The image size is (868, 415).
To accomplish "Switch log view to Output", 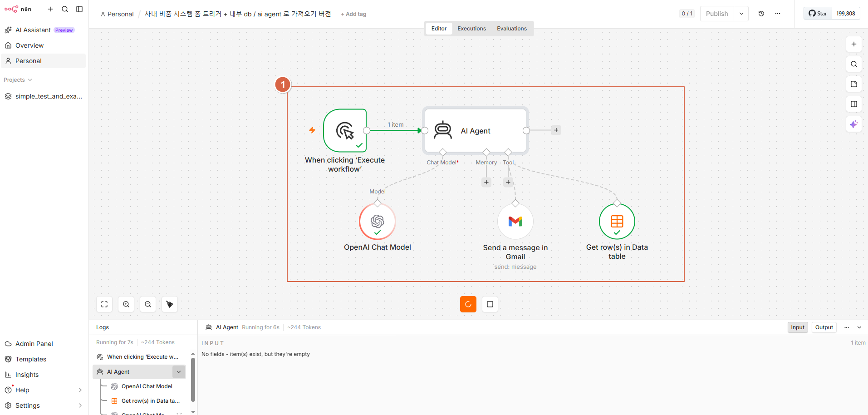I will pos(824,327).
